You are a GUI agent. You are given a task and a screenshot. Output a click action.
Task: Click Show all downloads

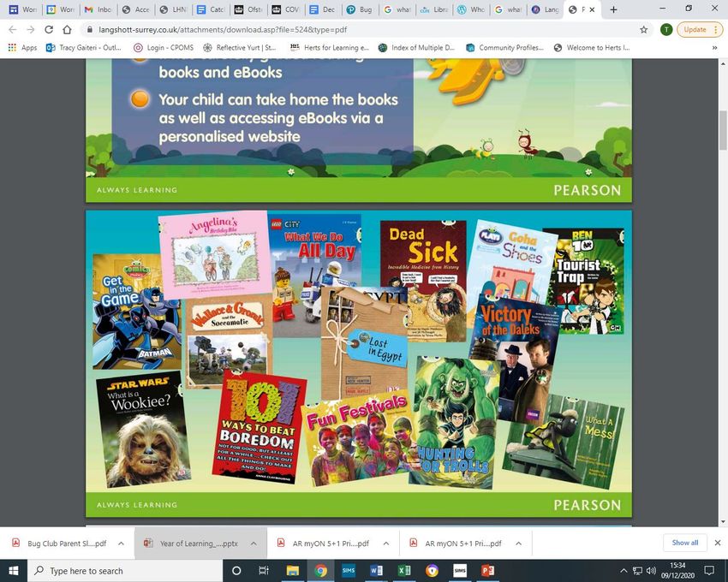pyautogui.click(x=685, y=543)
